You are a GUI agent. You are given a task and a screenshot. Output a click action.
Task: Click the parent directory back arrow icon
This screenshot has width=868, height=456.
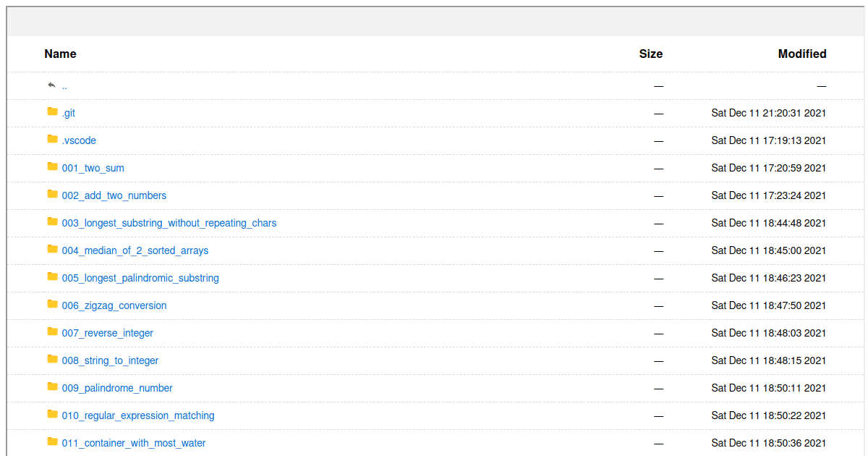tap(51, 85)
